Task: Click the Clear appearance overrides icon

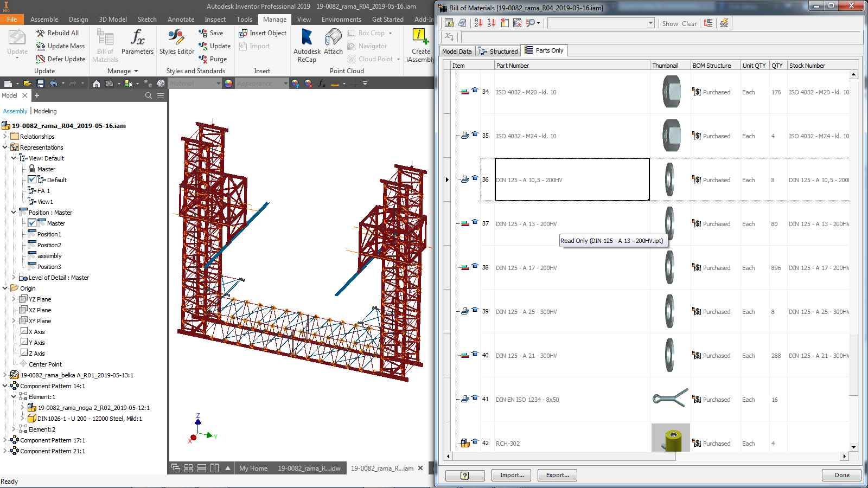Action: pyautogui.click(x=308, y=84)
